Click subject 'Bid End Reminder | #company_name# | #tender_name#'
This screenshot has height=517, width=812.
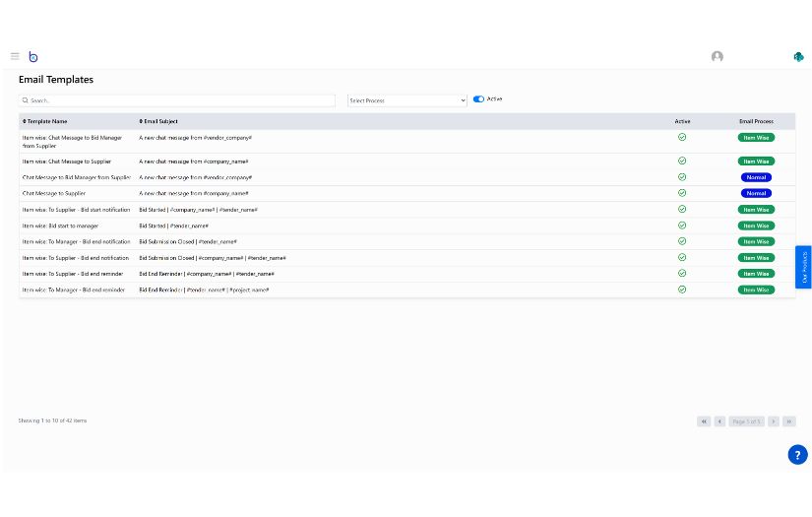click(x=207, y=274)
